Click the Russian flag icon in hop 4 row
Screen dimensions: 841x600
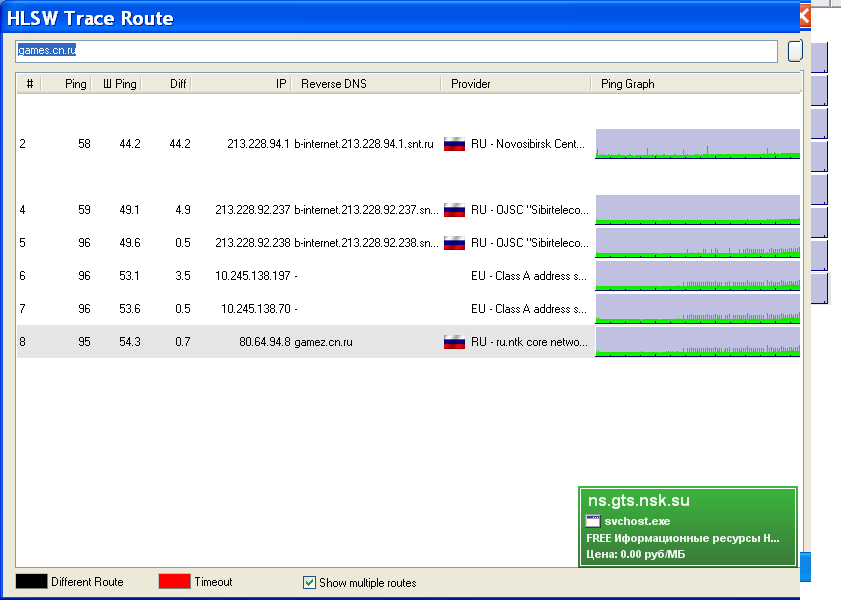[x=455, y=210]
